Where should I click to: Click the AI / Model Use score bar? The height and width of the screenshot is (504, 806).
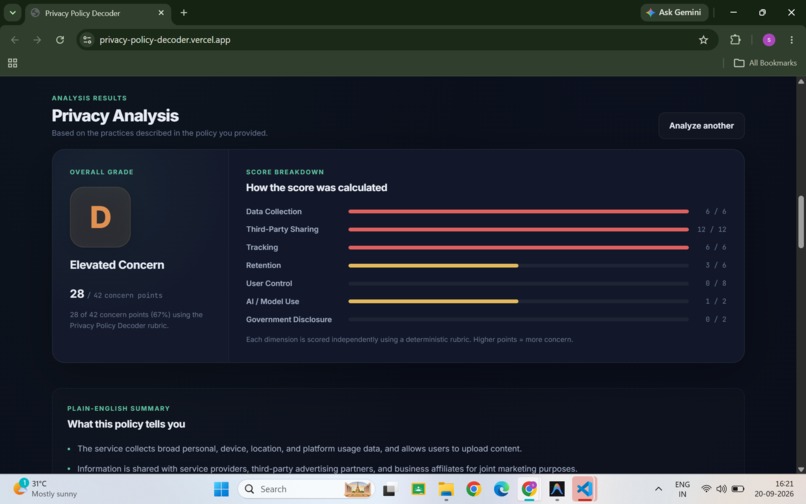click(x=518, y=301)
